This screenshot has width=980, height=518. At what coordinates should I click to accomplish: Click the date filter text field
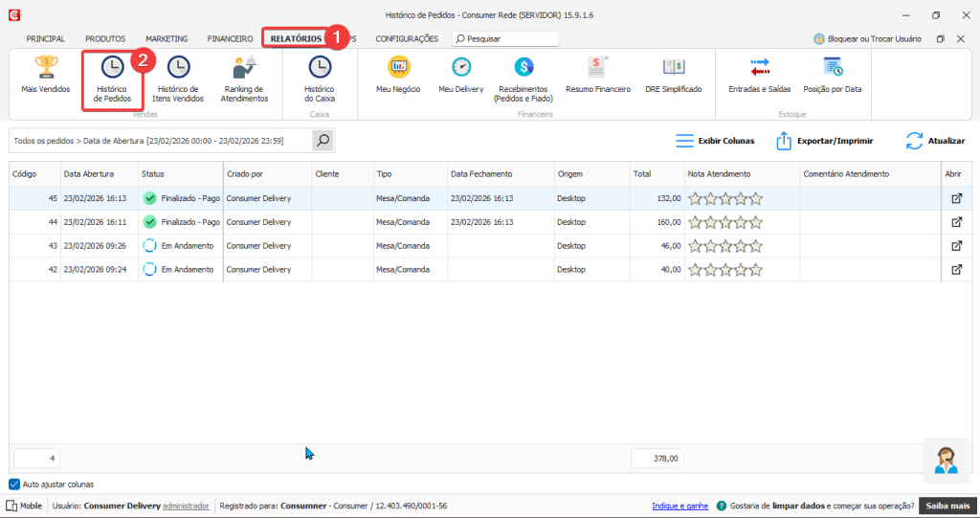tap(161, 141)
